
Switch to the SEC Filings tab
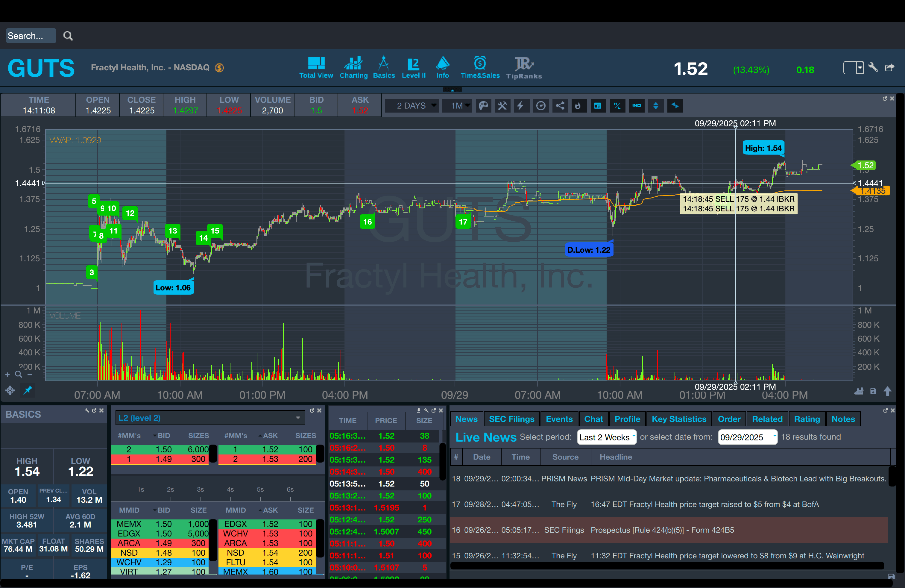point(511,419)
